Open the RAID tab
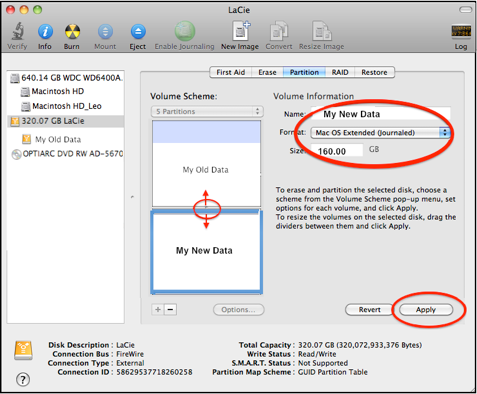This screenshot has height=394, width=477. [x=340, y=72]
